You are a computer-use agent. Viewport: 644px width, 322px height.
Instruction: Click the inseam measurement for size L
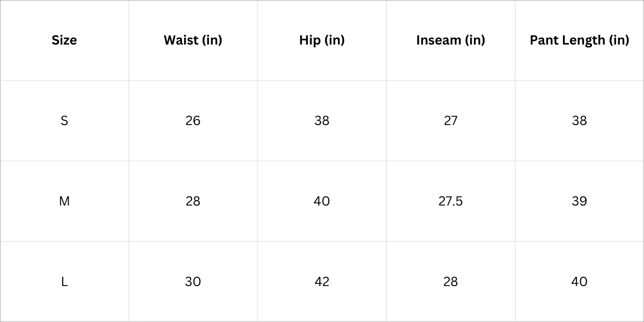[450, 282]
